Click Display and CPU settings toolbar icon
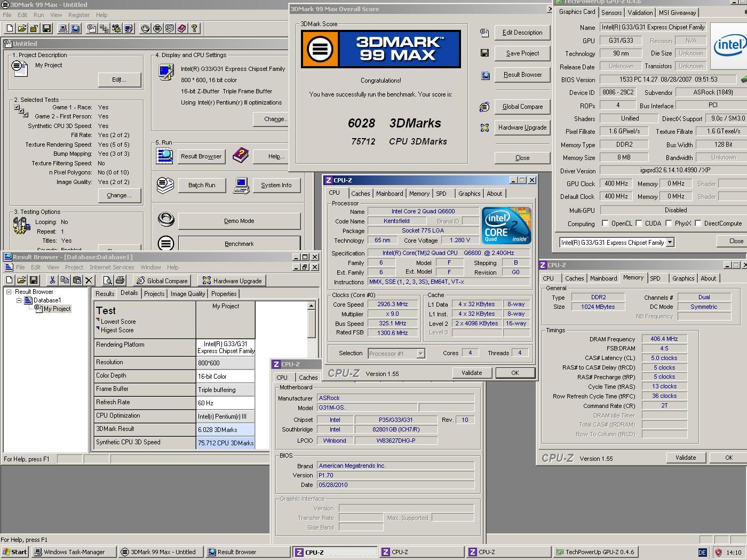747x560 pixels. point(129,28)
